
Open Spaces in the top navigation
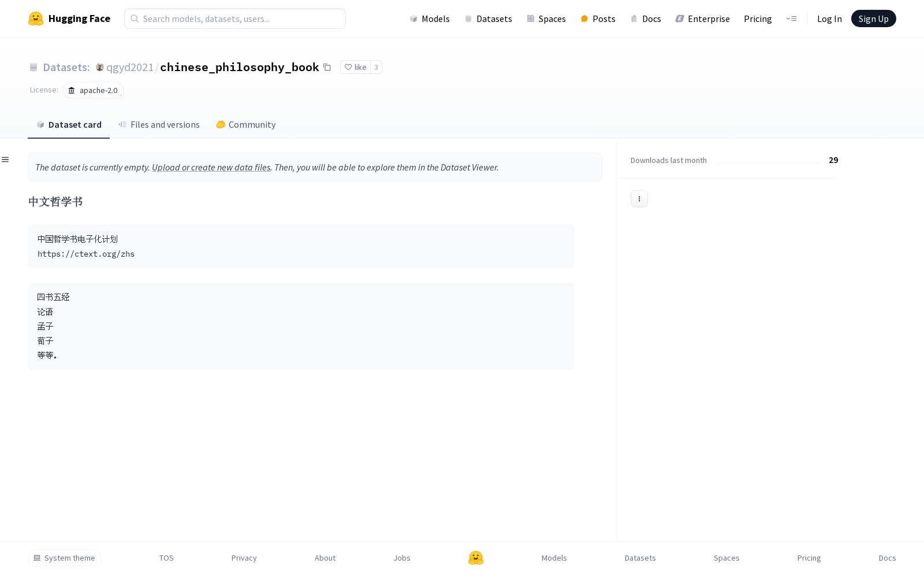(546, 19)
